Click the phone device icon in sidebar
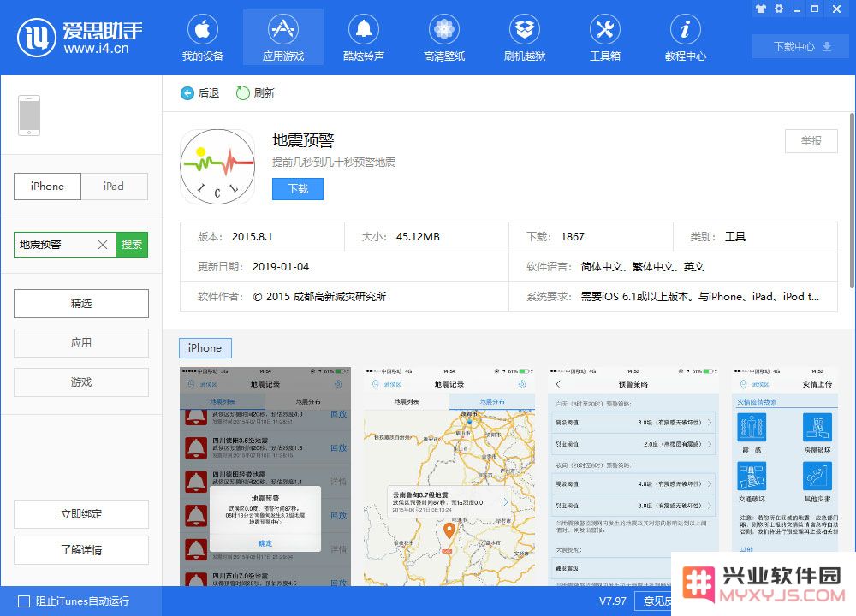Image resolution: width=856 pixels, height=616 pixels. click(x=29, y=115)
